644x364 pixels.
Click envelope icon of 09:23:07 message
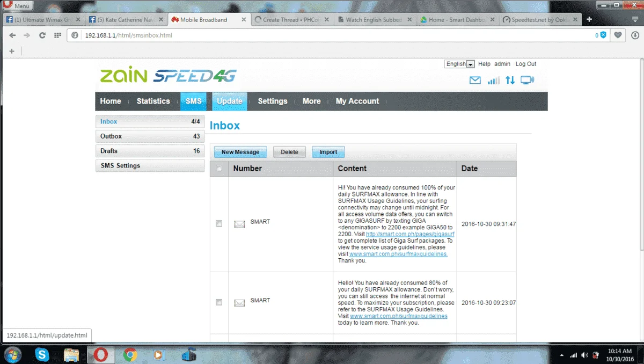[x=239, y=303]
